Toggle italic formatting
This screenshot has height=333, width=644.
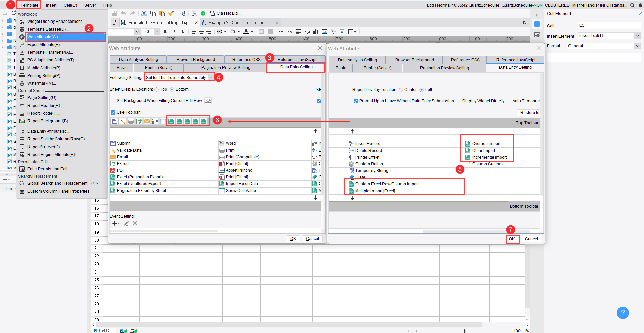coord(174,32)
